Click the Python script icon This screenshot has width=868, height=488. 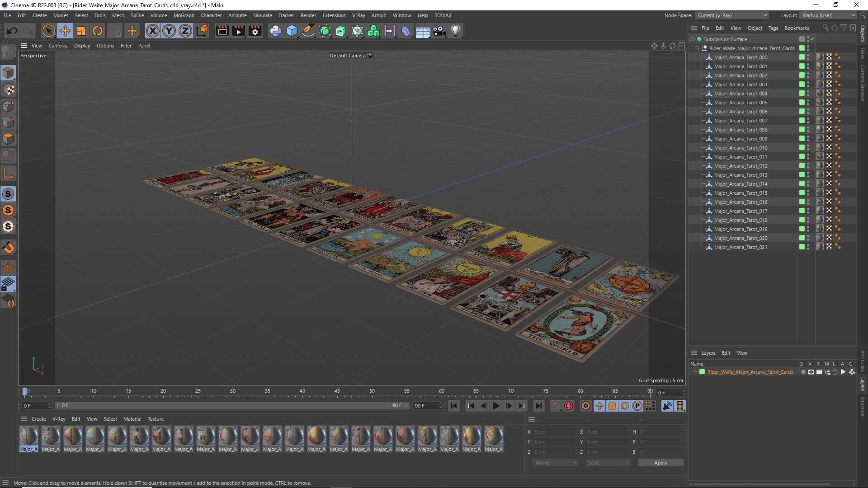tap(275, 31)
